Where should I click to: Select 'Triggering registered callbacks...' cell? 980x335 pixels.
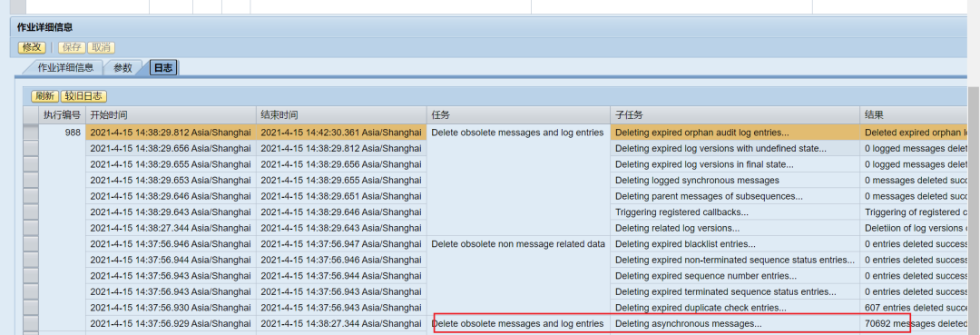(735, 212)
